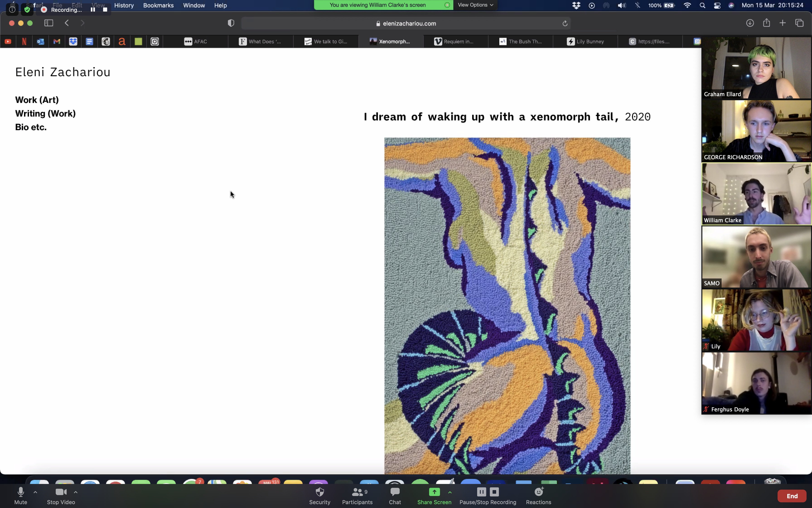Expand share options arrow beside Share Screen
Viewport: 812px width, 508px height.
[450, 492]
